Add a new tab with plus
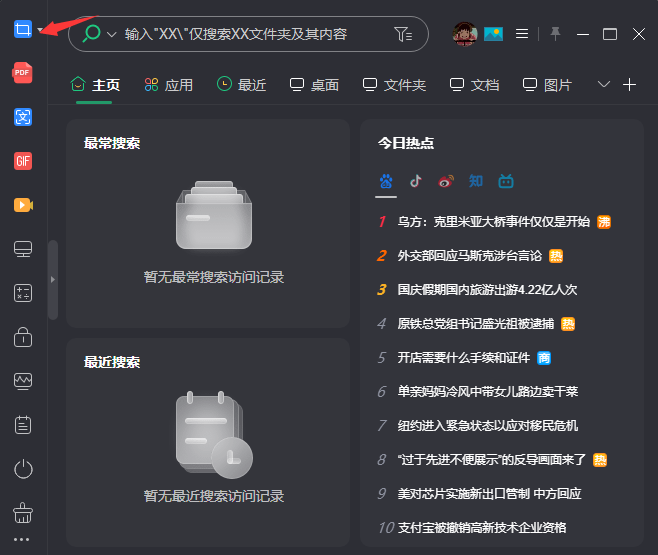Image resolution: width=658 pixels, height=555 pixels. click(x=629, y=85)
